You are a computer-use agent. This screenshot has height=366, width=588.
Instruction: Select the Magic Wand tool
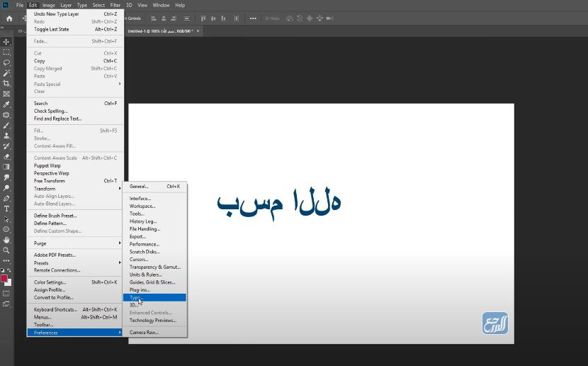(6, 73)
